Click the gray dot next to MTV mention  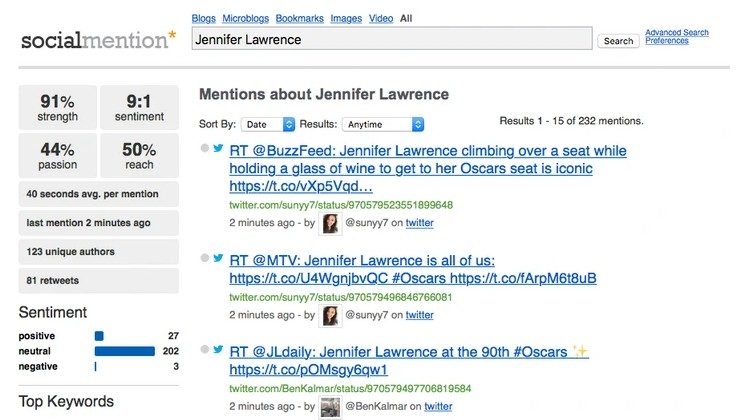pyautogui.click(x=205, y=258)
